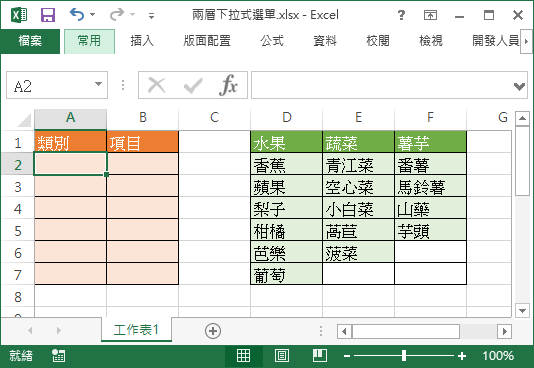Select row 7 header

click(x=18, y=275)
